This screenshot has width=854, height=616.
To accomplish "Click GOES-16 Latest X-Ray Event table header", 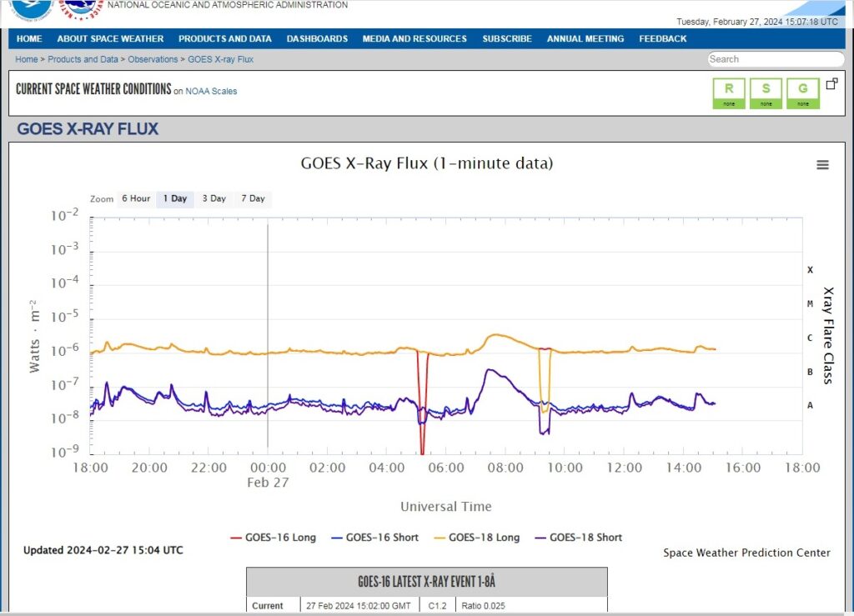I will (426, 582).
